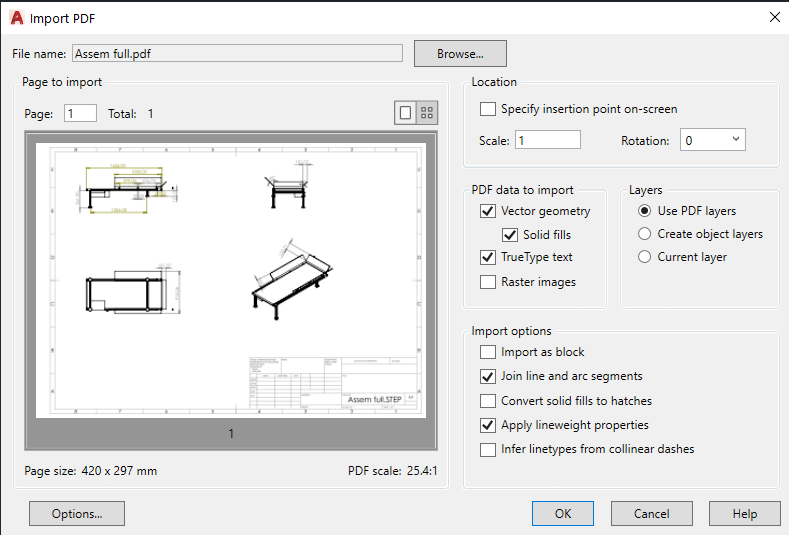
Task: Enable Specify insertion point on-screen
Action: 488,109
